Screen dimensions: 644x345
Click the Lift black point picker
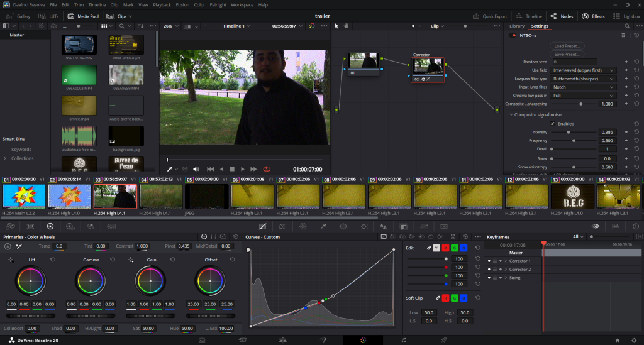click(x=11, y=260)
